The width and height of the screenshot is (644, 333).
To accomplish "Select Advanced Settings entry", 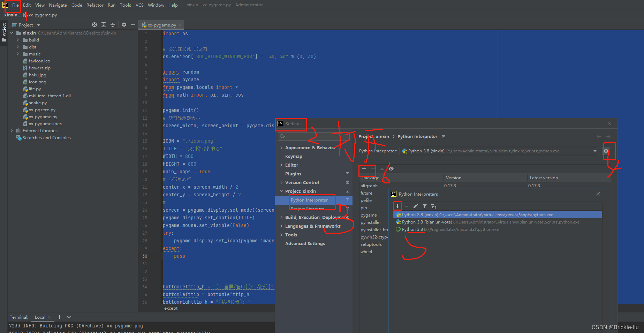I will [x=305, y=244].
